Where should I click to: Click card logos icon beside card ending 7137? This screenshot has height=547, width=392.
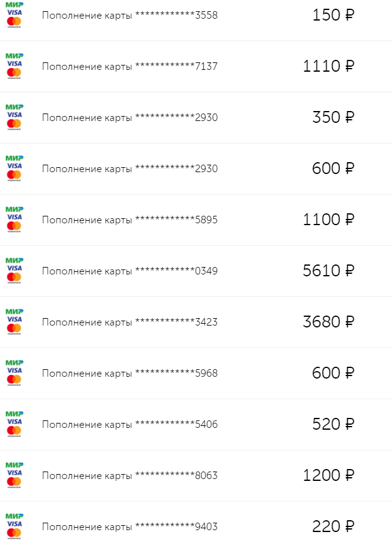click(x=14, y=66)
